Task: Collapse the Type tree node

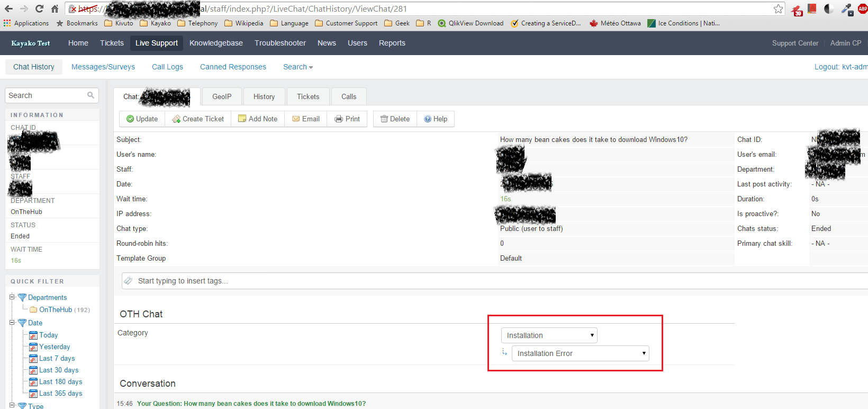Action: pyautogui.click(x=12, y=405)
